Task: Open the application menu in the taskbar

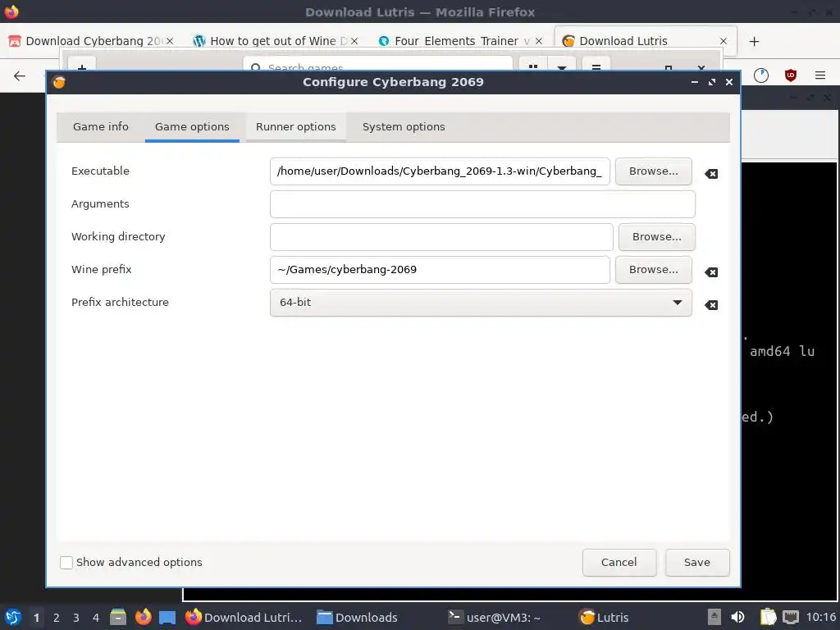Action: 13,617
